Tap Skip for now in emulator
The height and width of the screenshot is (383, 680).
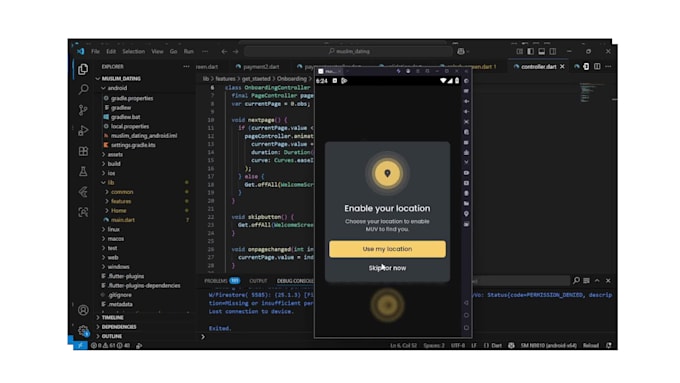point(387,268)
